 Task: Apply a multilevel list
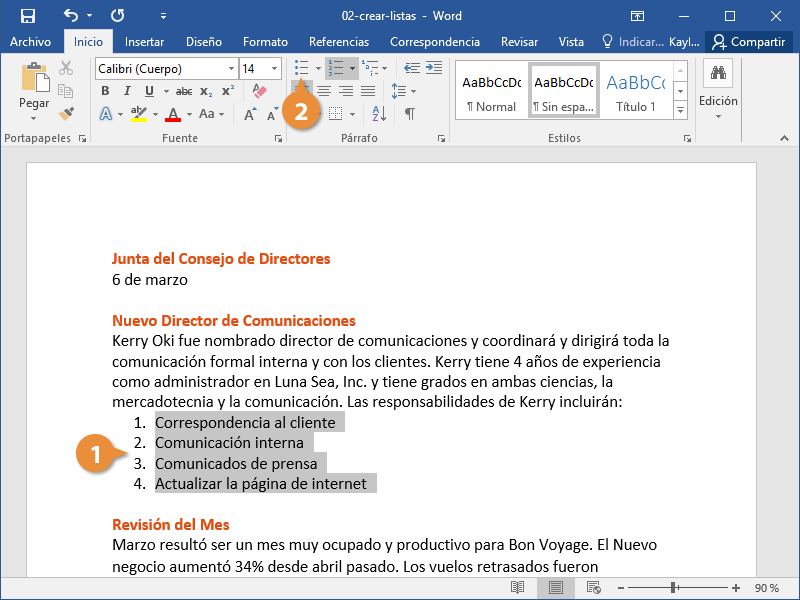coord(371,68)
